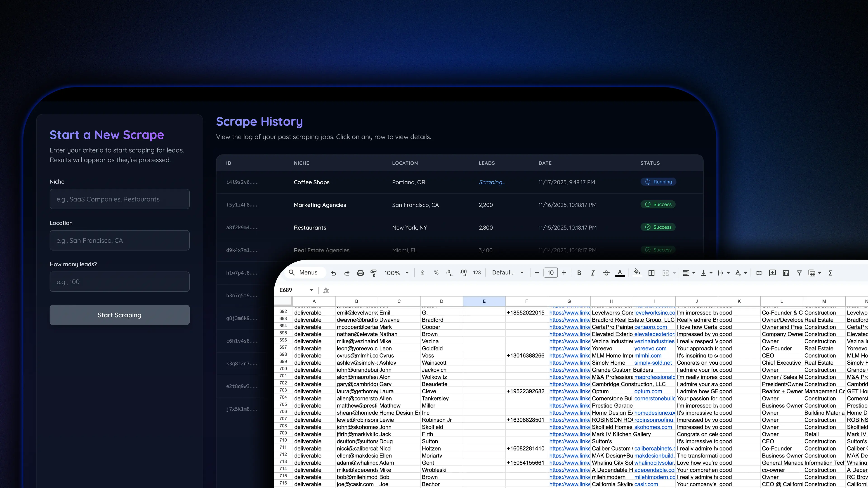Click the Niche input field
Image resolution: width=868 pixels, height=488 pixels.
coord(119,199)
